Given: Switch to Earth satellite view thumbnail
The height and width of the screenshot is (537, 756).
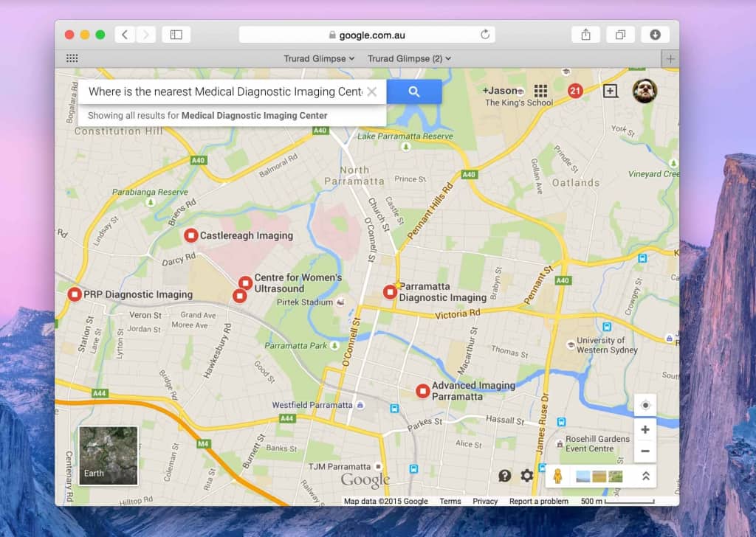Looking at the screenshot, I should click(x=109, y=456).
